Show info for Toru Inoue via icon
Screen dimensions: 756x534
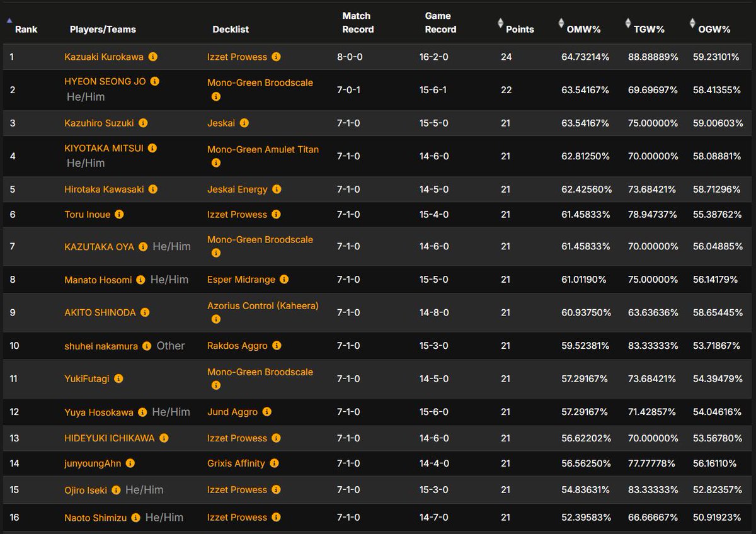[x=119, y=214]
